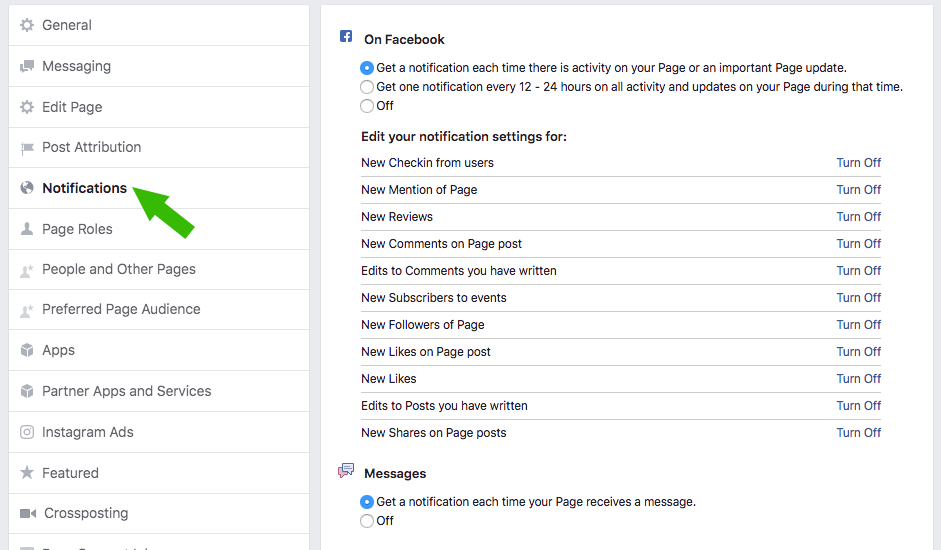The height and width of the screenshot is (550, 941).
Task: Open Notifications tab
Action: (x=159, y=188)
